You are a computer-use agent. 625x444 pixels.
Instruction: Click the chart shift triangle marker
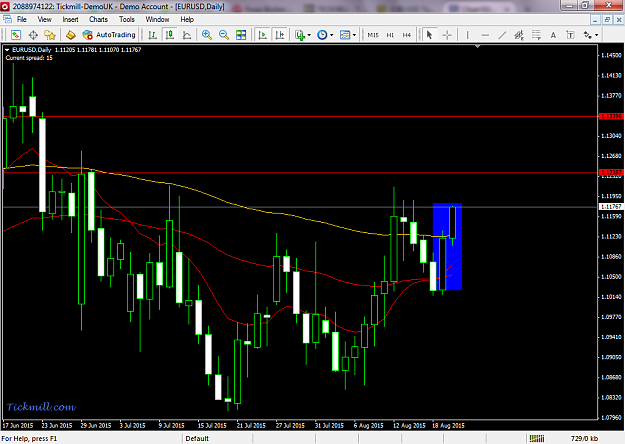coord(478,47)
